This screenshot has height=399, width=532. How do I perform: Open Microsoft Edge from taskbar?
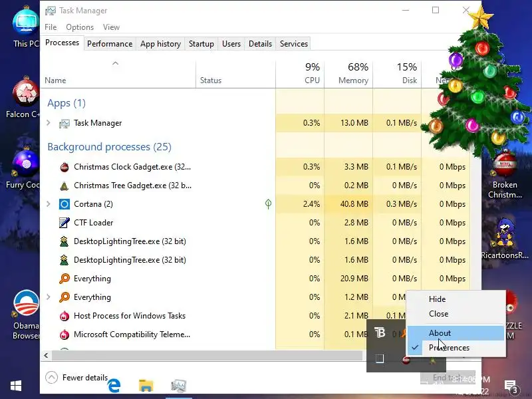coord(114,386)
